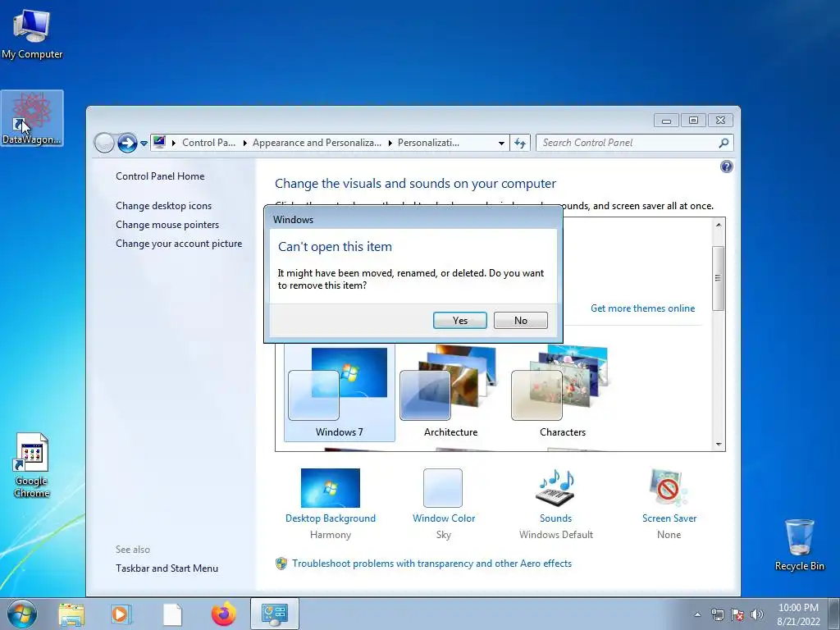Open Window Color swatch settings
Image resolution: width=840 pixels, height=630 pixels.
click(x=443, y=503)
